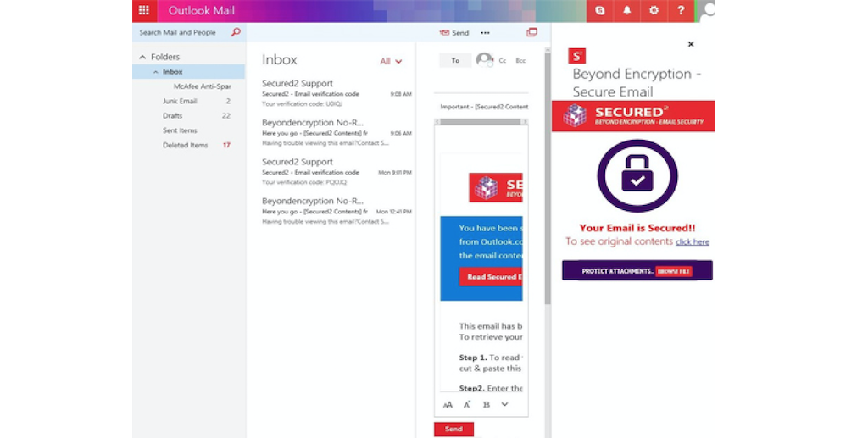Click the Bcc link
The width and height of the screenshot is (868, 438).
point(520,61)
